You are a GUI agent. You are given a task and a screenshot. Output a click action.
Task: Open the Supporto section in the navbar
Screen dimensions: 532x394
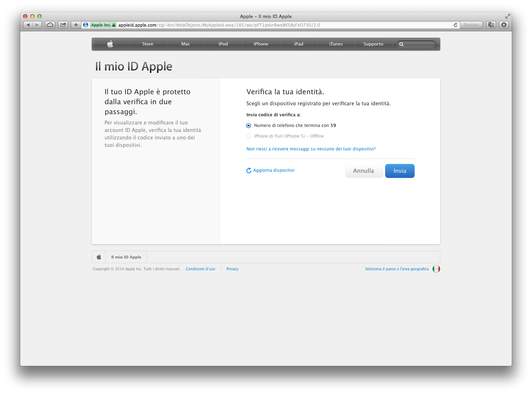click(x=373, y=44)
